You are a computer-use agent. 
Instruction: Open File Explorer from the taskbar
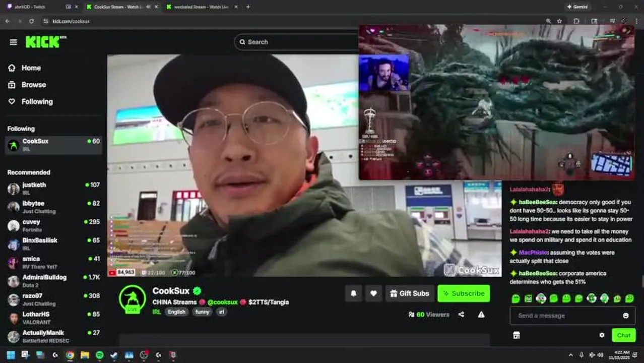tap(85, 355)
